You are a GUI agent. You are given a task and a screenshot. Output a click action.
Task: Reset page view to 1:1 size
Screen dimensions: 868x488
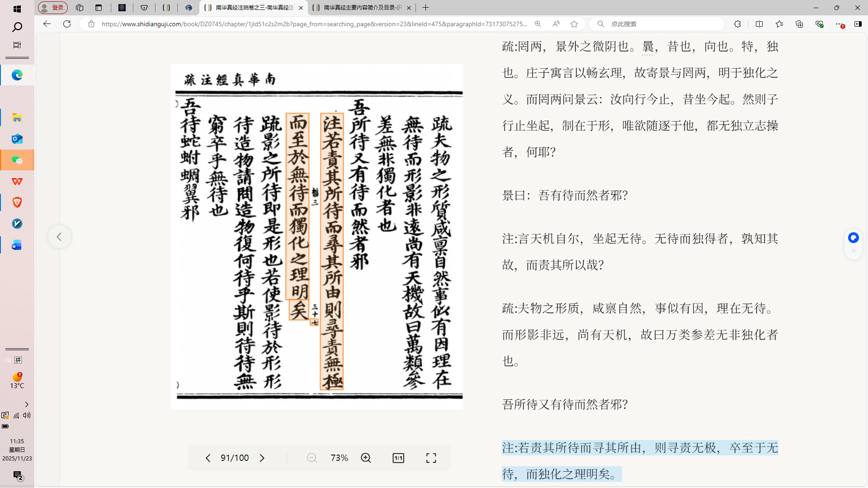coord(398,458)
